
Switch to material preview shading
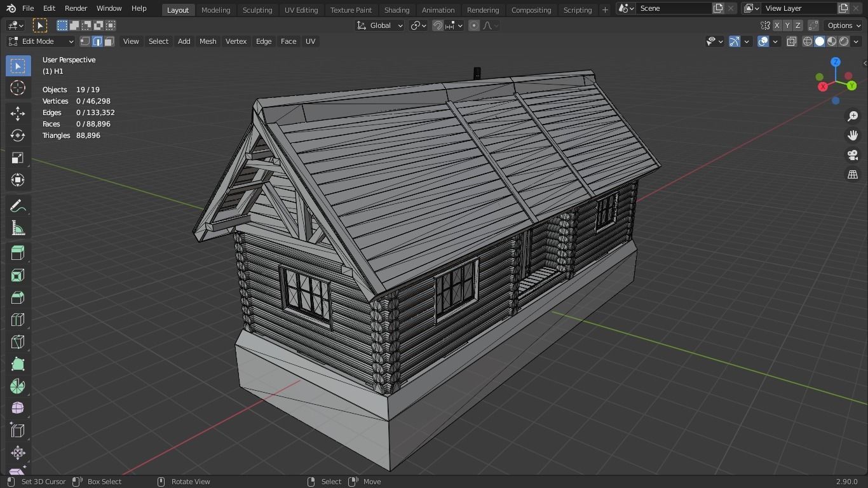(832, 41)
